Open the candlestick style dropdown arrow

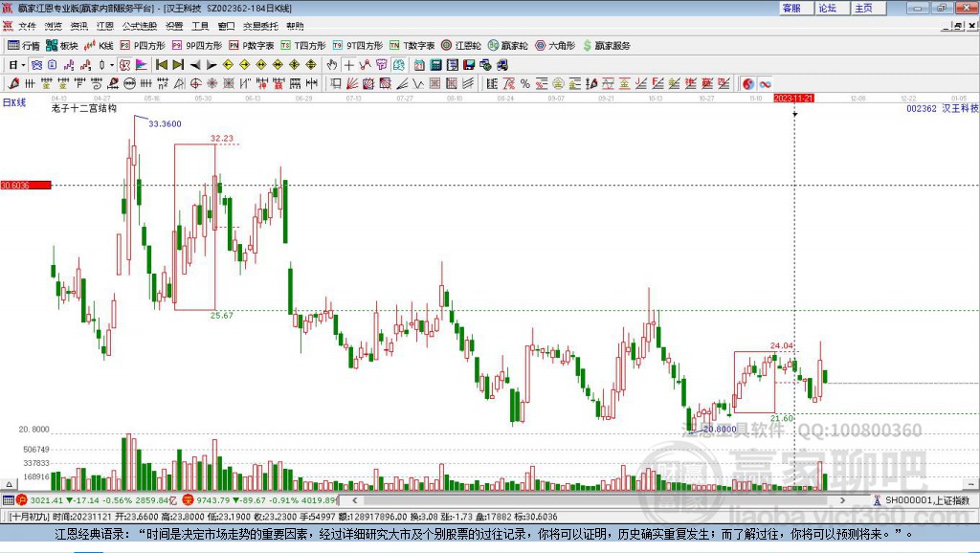tap(112, 65)
